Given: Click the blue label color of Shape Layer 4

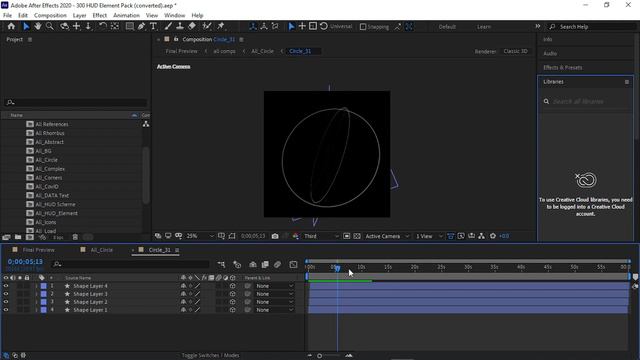Looking at the screenshot, I should pos(43,286).
